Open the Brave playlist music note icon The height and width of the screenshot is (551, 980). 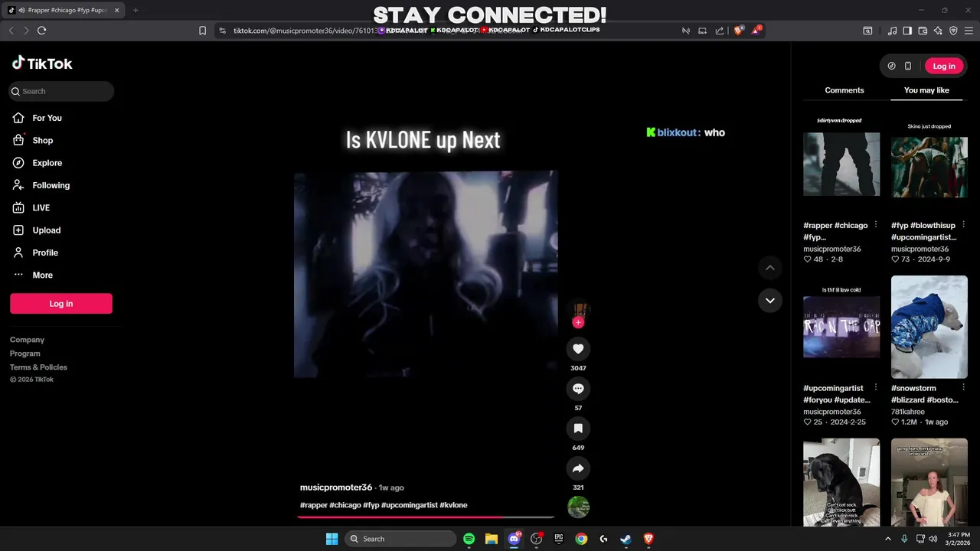(892, 31)
